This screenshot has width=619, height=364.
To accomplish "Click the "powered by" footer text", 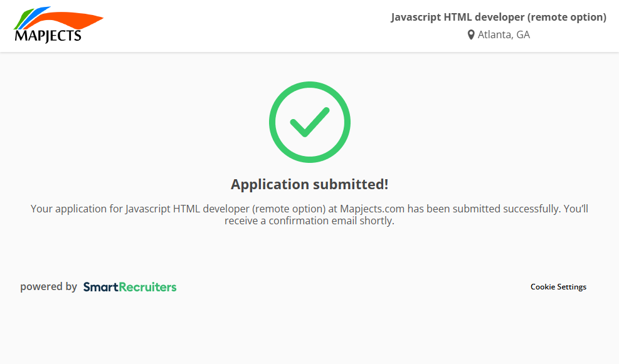I will [48, 287].
